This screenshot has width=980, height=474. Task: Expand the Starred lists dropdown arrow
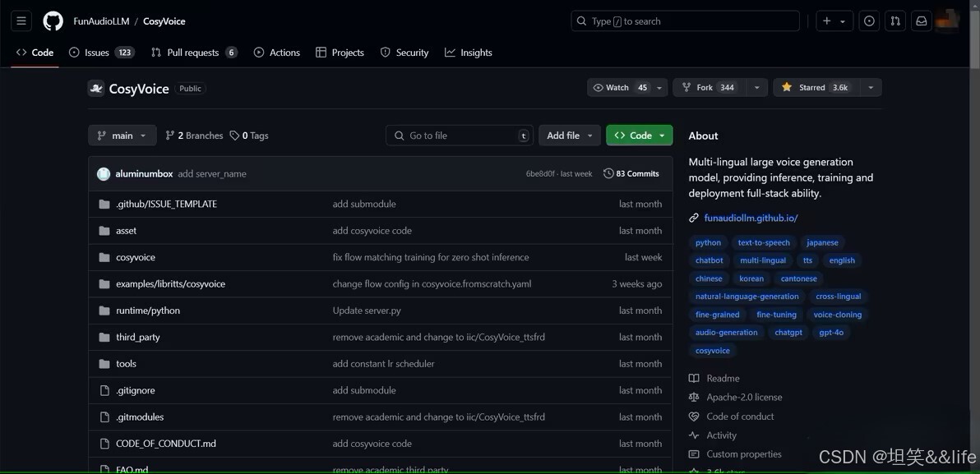click(x=871, y=87)
